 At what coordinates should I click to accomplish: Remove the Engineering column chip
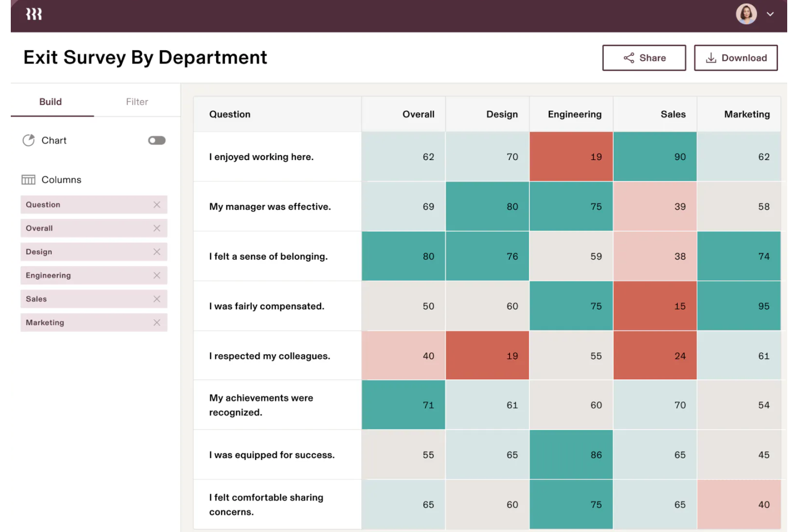coord(157,275)
